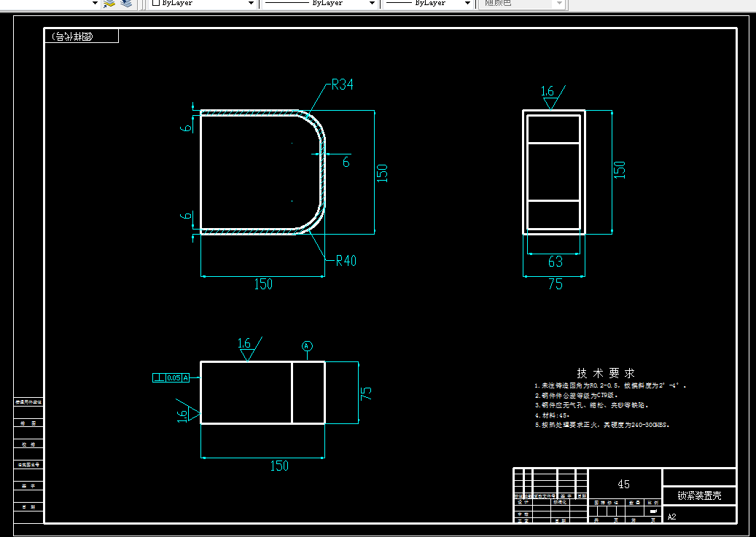Select the perpendicularity 0.05 A tolerance frame
756x537 pixels.
point(171,378)
